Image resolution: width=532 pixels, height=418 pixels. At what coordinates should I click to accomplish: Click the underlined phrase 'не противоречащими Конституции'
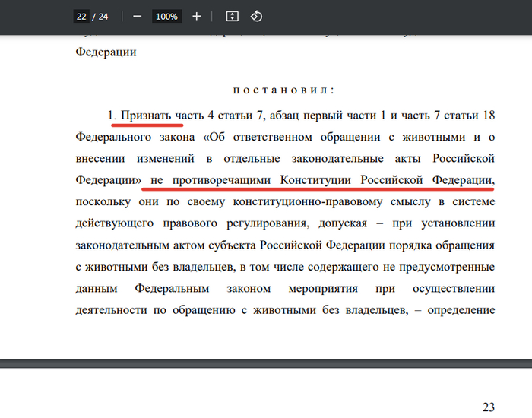252,180
